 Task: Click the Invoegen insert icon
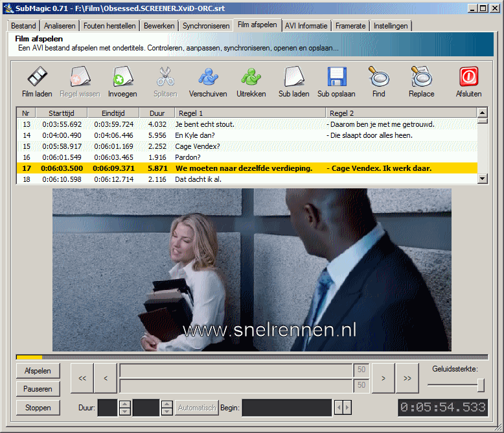click(x=122, y=76)
